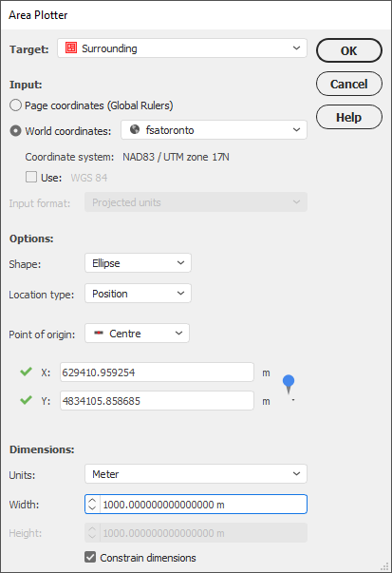Click the red Surrounding layer icon
Image resolution: width=392 pixels, height=573 pixels.
(71, 48)
